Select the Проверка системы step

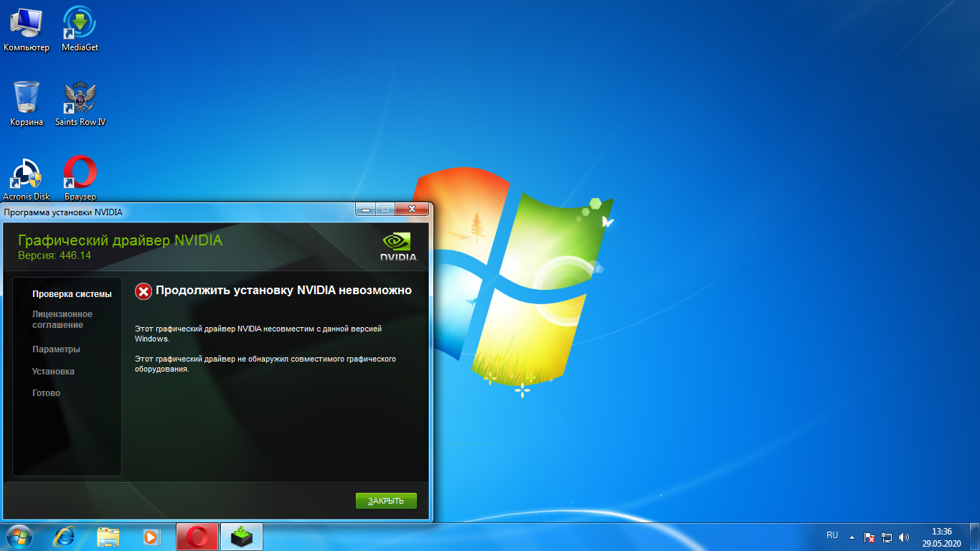[72, 294]
